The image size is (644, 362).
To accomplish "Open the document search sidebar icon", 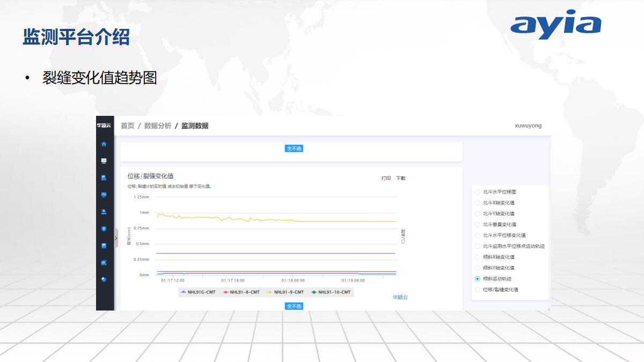I will pos(104,178).
